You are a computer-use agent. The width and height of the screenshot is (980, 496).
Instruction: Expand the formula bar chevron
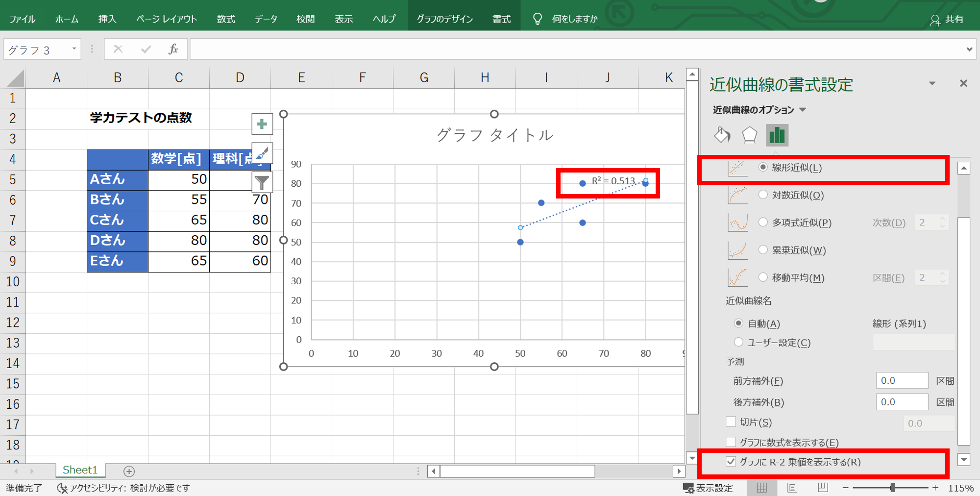point(969,49)
